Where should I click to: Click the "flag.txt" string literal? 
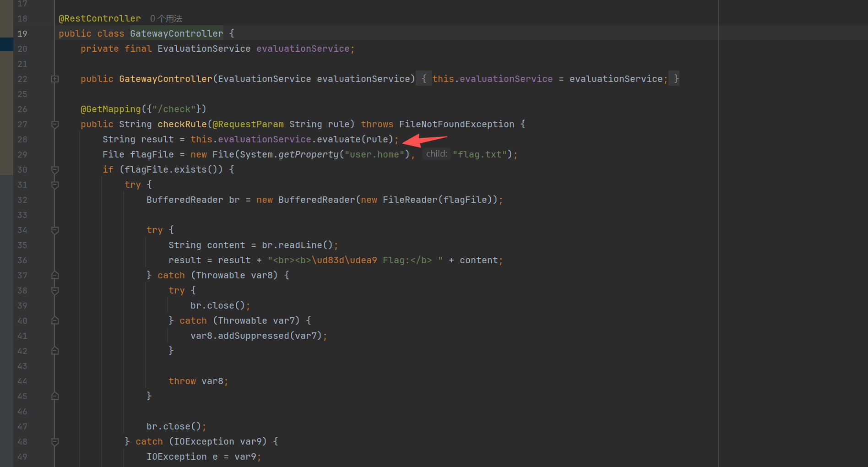[x=480, y=155]
